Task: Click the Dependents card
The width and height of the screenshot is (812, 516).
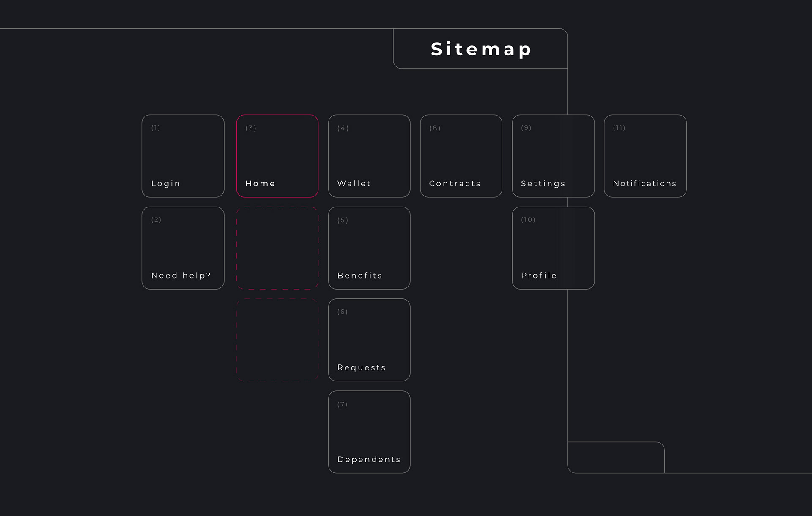Action: (x=369, y=432)
